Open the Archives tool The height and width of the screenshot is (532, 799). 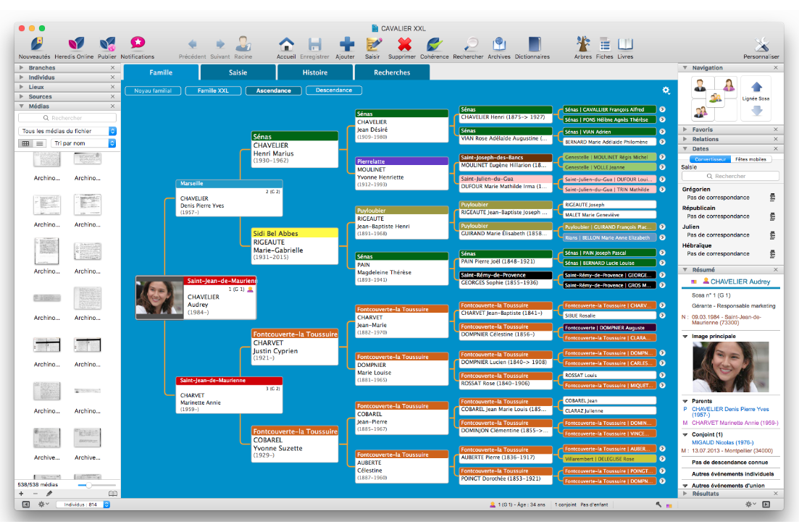coord(499,48)
